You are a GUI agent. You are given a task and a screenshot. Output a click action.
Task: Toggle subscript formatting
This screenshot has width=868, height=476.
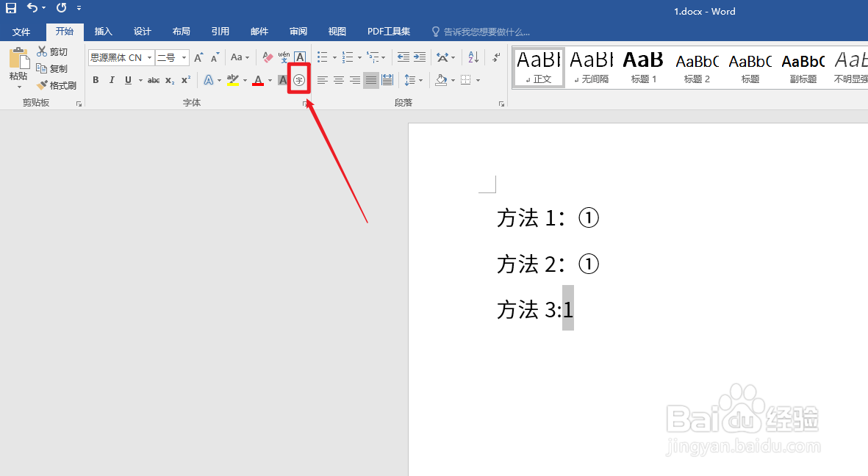170,80
